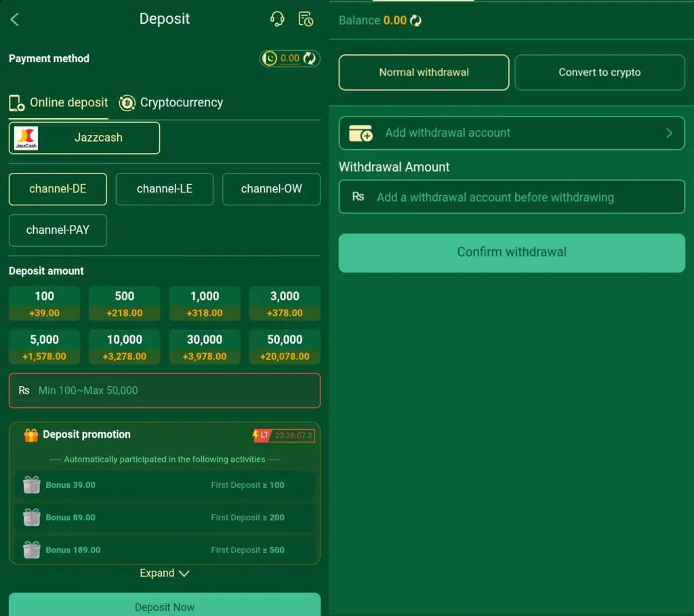Choose channel-LE
Viewport: 694px width, 616px height.
click(x=164, y=189)
